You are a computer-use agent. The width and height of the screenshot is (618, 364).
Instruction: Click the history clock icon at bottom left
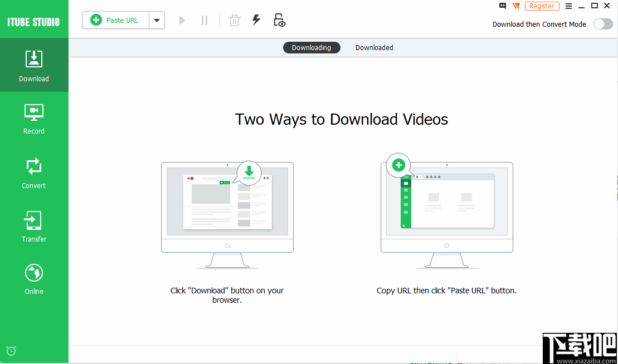tap(11, 351)
